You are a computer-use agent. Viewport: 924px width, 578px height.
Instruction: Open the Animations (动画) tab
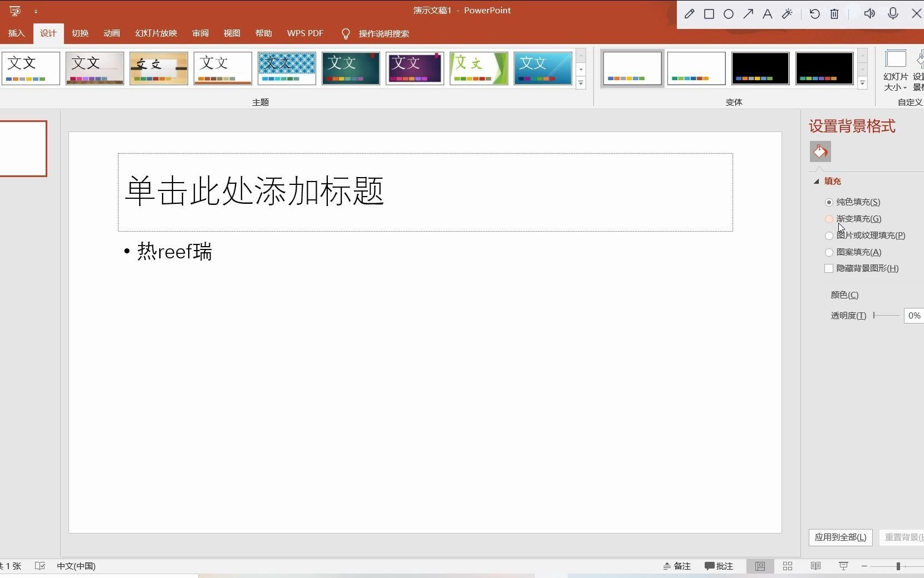pyautogui.click(x=112, y=33)
